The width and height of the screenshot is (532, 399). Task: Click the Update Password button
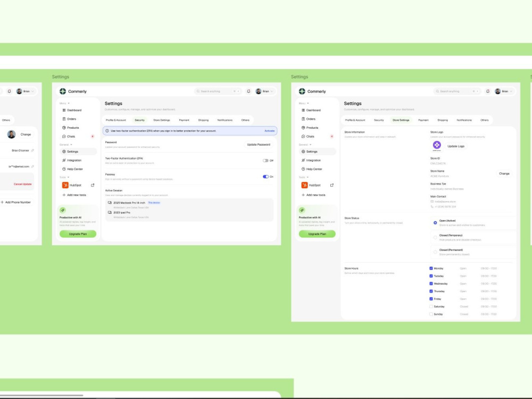259,145
